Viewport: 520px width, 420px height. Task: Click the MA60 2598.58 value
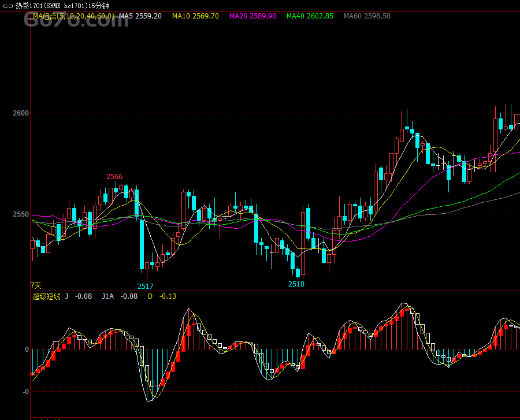367,16
